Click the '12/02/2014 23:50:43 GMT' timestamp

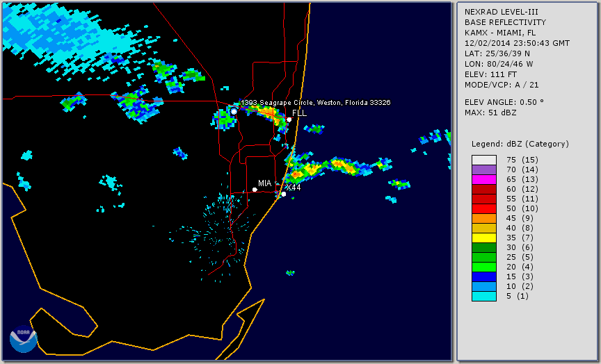point(517,43)
